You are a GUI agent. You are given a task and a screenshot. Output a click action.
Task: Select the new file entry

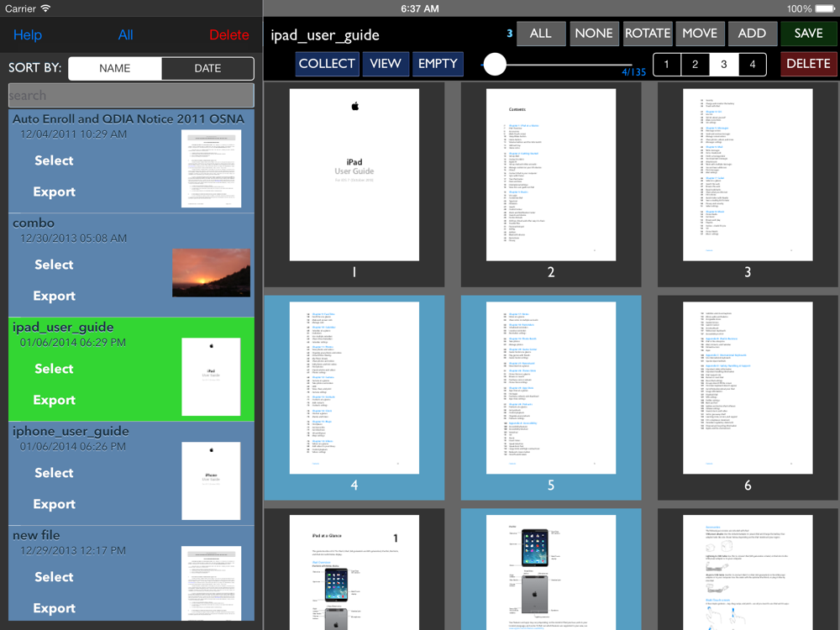[54, 576]
